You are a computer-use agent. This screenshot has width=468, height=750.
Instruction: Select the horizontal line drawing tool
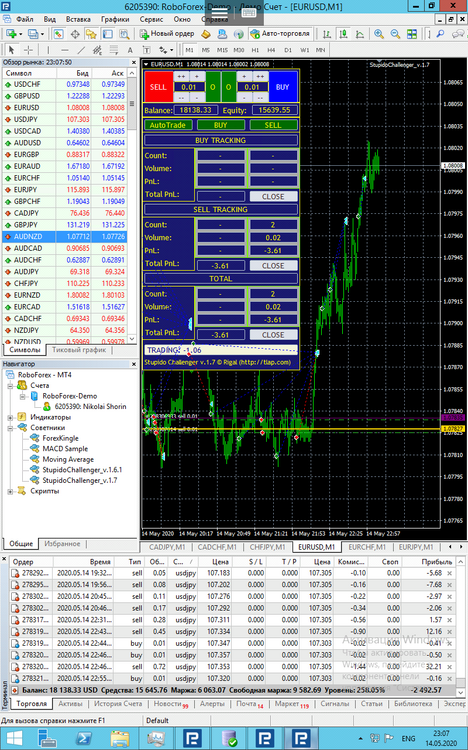click(x=65, y=50)
